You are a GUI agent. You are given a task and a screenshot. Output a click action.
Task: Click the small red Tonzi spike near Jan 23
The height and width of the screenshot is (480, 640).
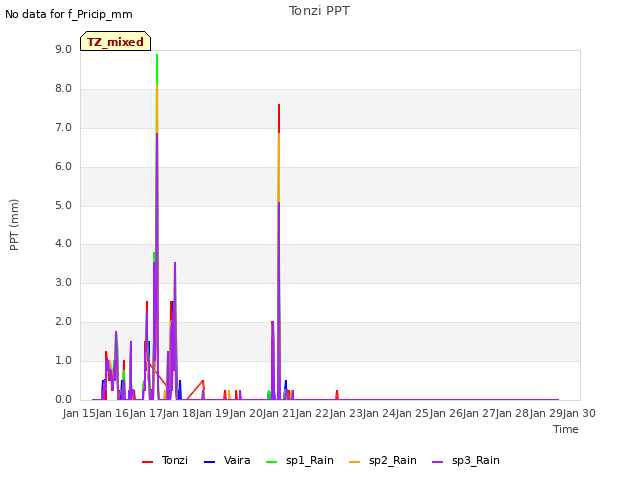(337, 395)
